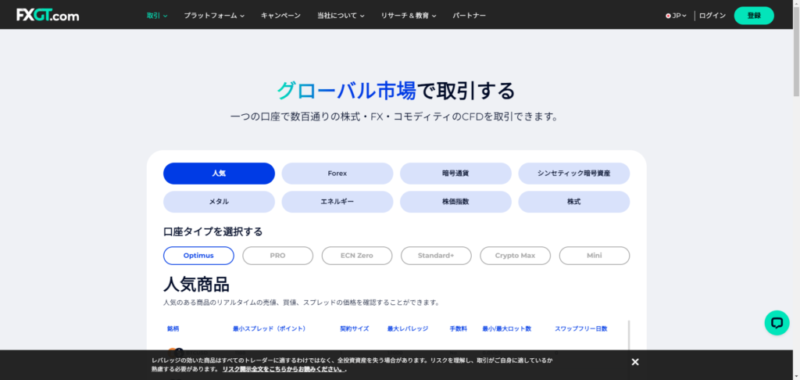This screenshot has height=380, width=800.
Task: Click the 契約サイズ column header
Action: click(355, 328)
